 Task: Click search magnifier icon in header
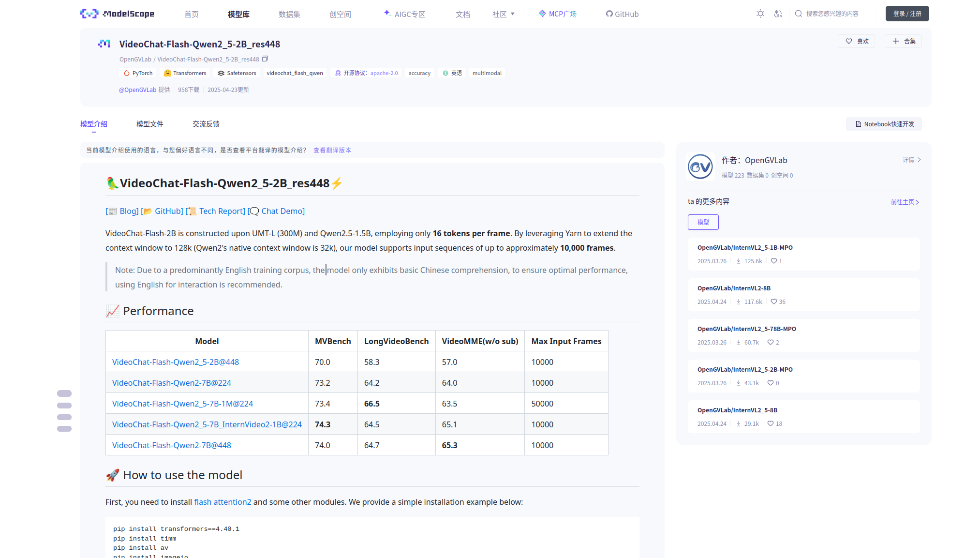[x=799, y=14]
